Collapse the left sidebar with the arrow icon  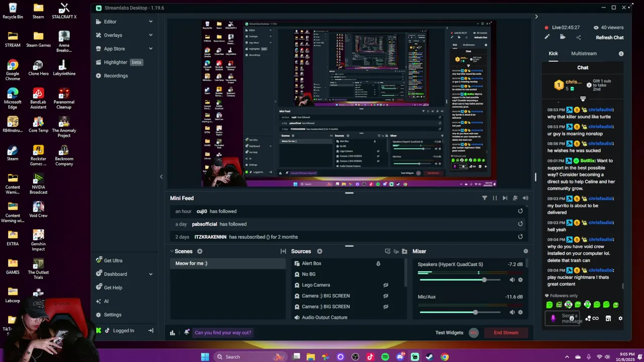pyautogui.click(x=150, y=330)
